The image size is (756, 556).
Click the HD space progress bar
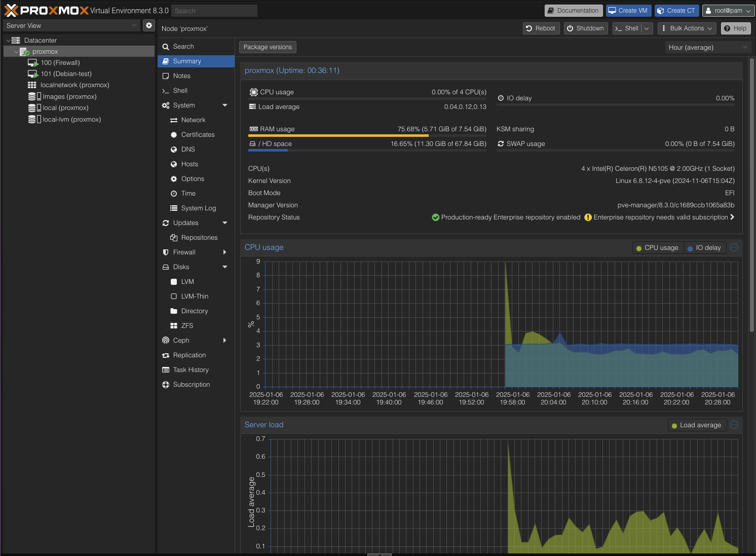[x=367, y=151]
